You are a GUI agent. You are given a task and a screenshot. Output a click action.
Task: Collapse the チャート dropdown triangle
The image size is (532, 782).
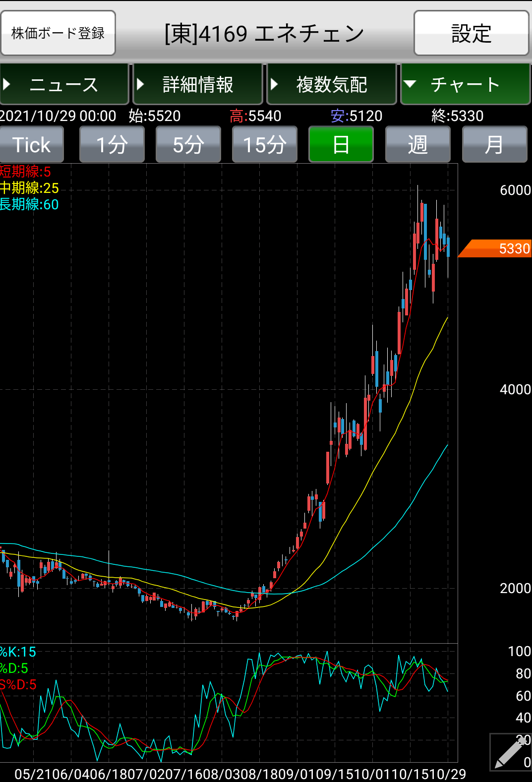410,84
